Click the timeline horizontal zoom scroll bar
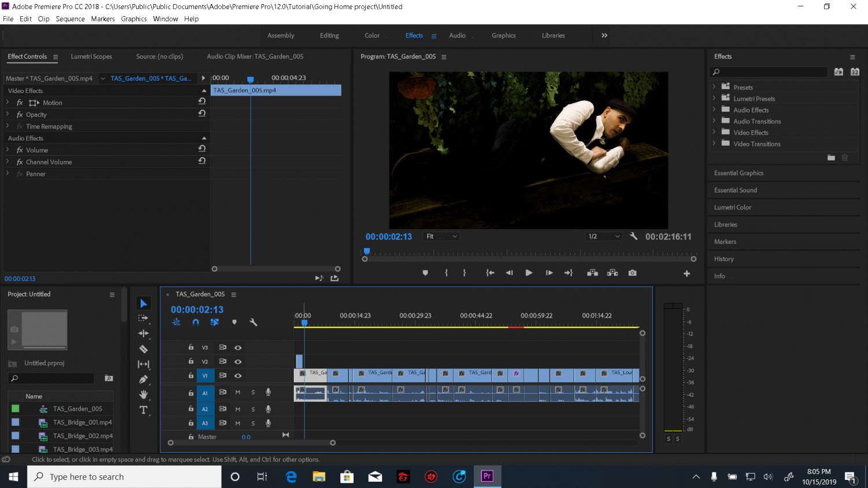Viewport: 868px width, 488px height. point(251,443)
